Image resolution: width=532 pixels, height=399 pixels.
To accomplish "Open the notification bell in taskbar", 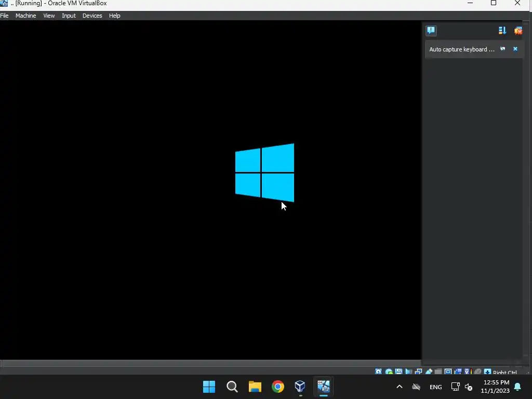I will 518,387.
